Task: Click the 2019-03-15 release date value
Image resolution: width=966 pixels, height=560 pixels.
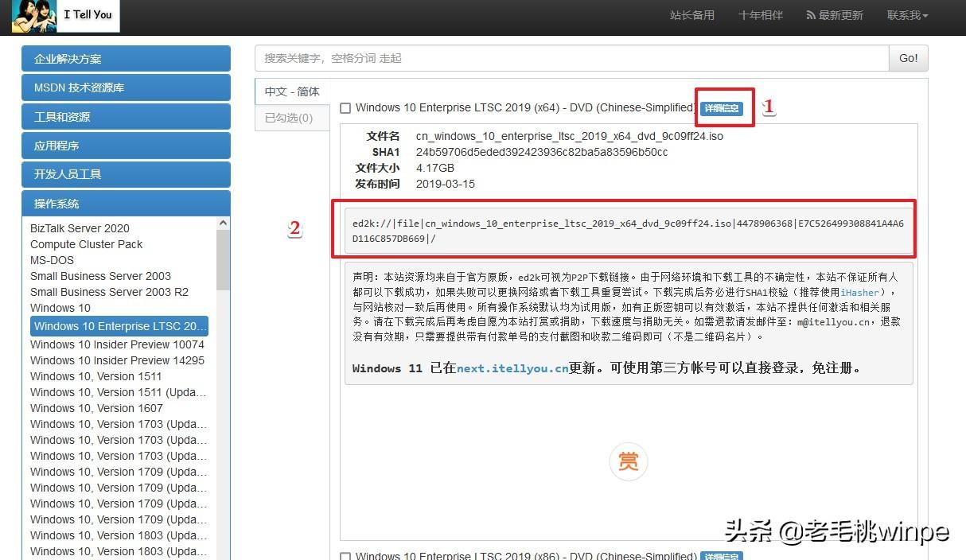Action: (446, 184)
